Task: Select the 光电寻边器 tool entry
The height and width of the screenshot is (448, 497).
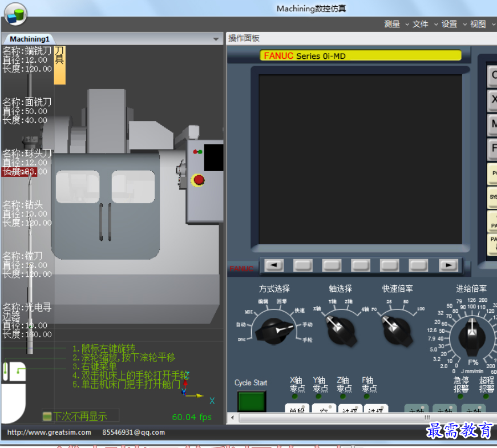Action: coord(27,321)
